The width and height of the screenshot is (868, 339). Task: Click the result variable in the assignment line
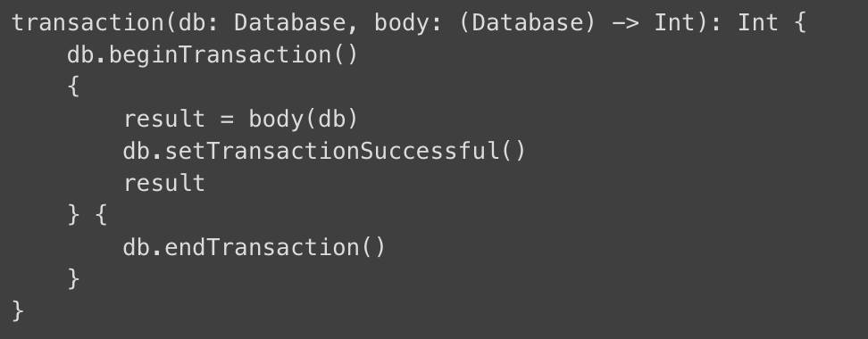pyautogui.click(x=164, y=119)
